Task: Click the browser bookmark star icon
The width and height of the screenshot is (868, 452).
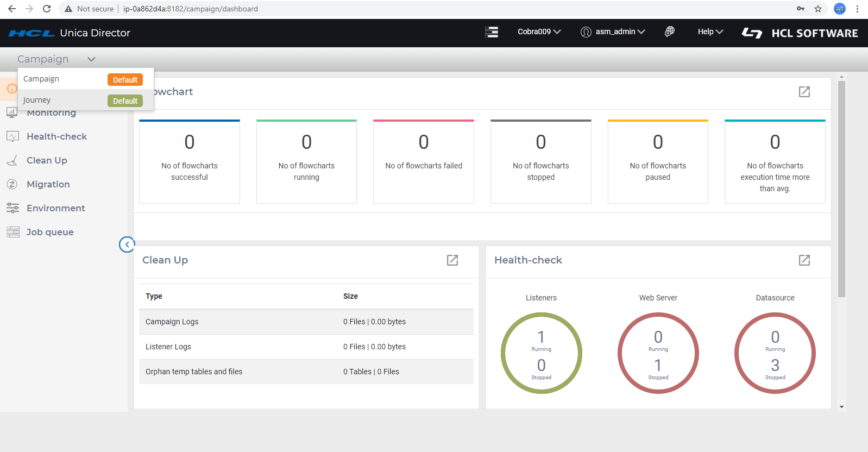Action: [817, 9]
